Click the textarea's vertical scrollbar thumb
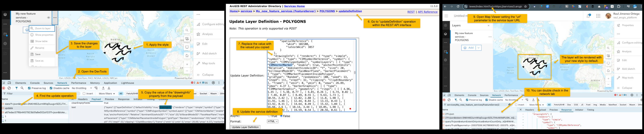The width and height of the screenshot is (644, 134). [x=355, y=72]
